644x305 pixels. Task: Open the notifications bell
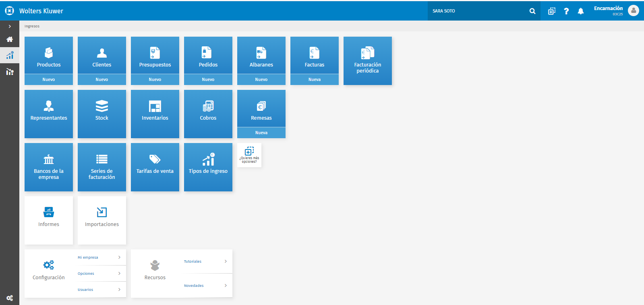point(580,11)
